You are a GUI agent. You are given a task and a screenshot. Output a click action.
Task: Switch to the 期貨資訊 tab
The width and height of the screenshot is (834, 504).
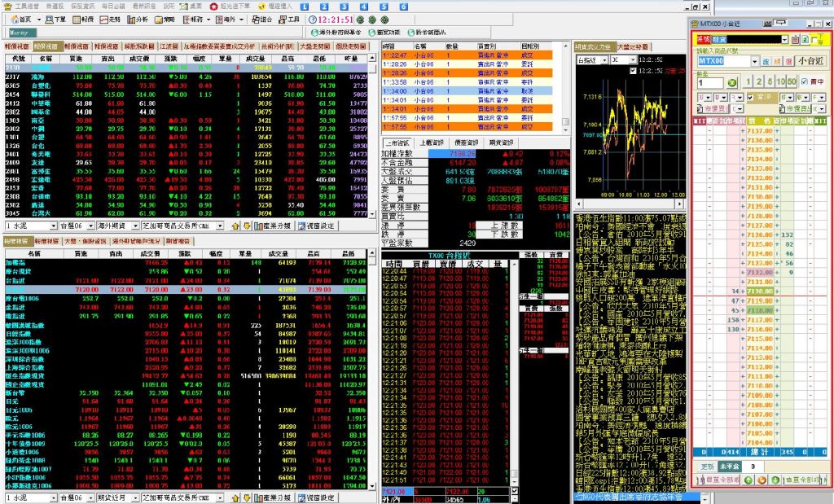pos(501,142)
